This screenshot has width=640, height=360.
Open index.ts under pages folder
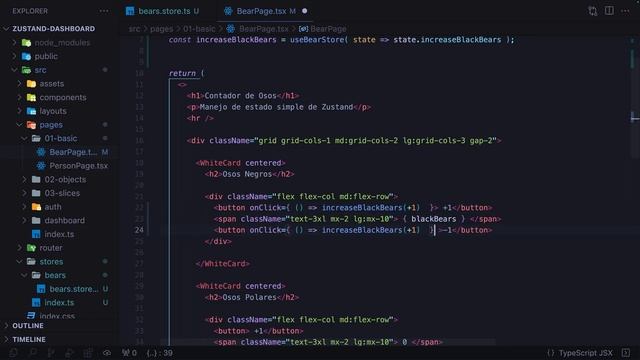[59, 234]
